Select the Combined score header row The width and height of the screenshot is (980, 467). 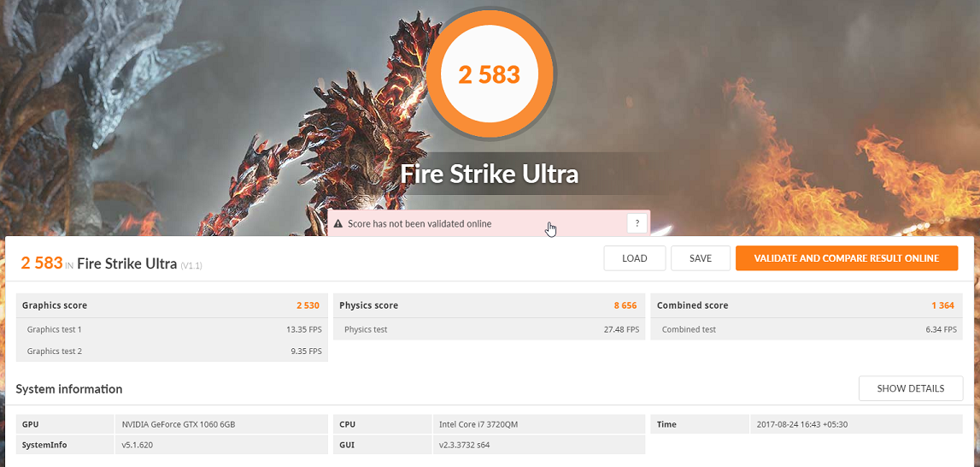(807, 305)
